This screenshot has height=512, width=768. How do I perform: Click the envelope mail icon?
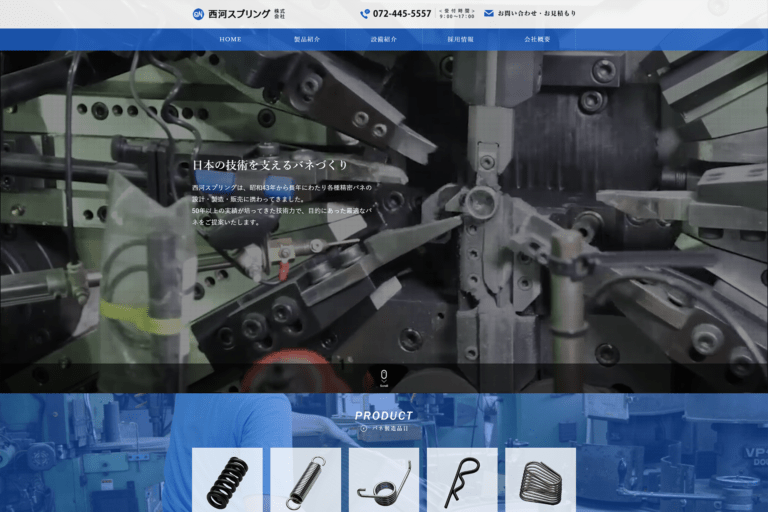pos(489,14)
